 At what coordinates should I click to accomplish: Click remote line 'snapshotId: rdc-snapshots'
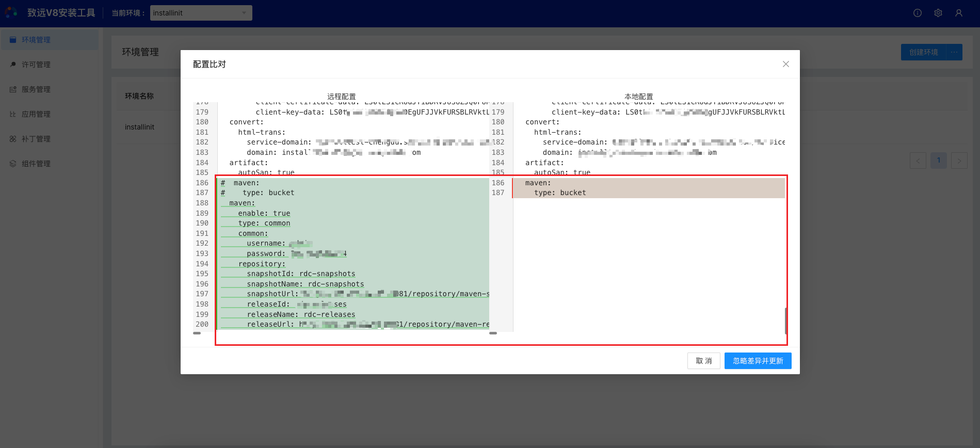coord(301,274)
